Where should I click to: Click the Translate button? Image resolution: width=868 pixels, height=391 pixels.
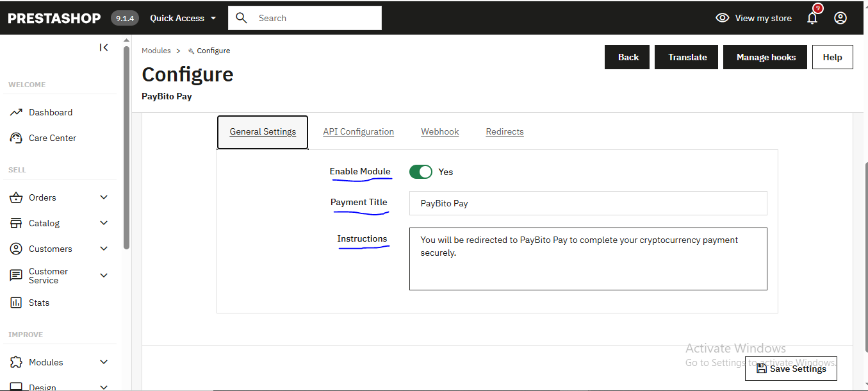(686, 57)
